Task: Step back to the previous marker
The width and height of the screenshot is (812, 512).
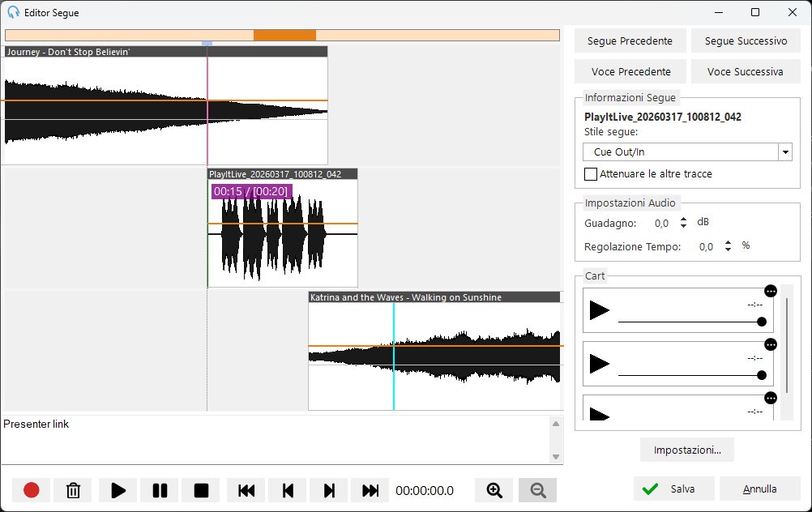Action: (x=288, y=490)
